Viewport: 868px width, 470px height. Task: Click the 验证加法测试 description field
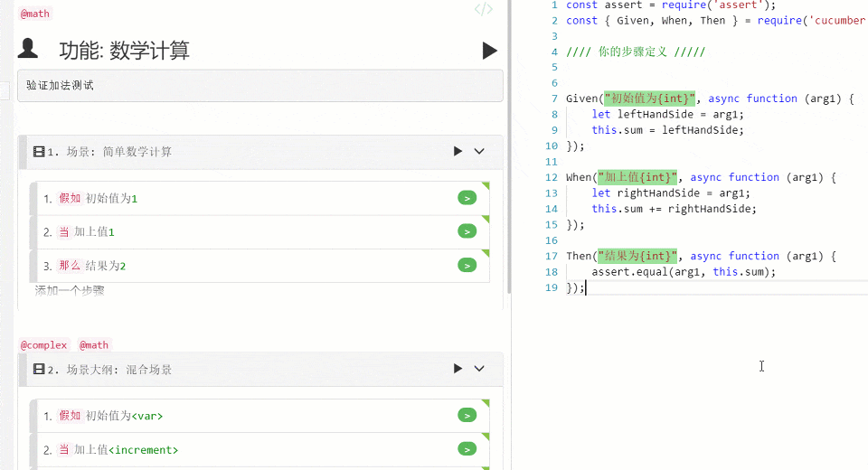(x=259, y=86)
